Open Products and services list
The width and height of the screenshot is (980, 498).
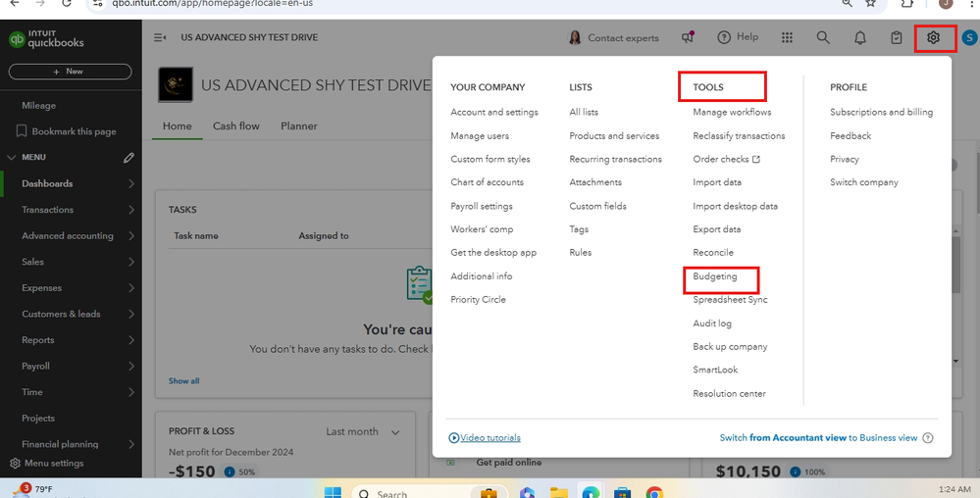pos(614,135)
